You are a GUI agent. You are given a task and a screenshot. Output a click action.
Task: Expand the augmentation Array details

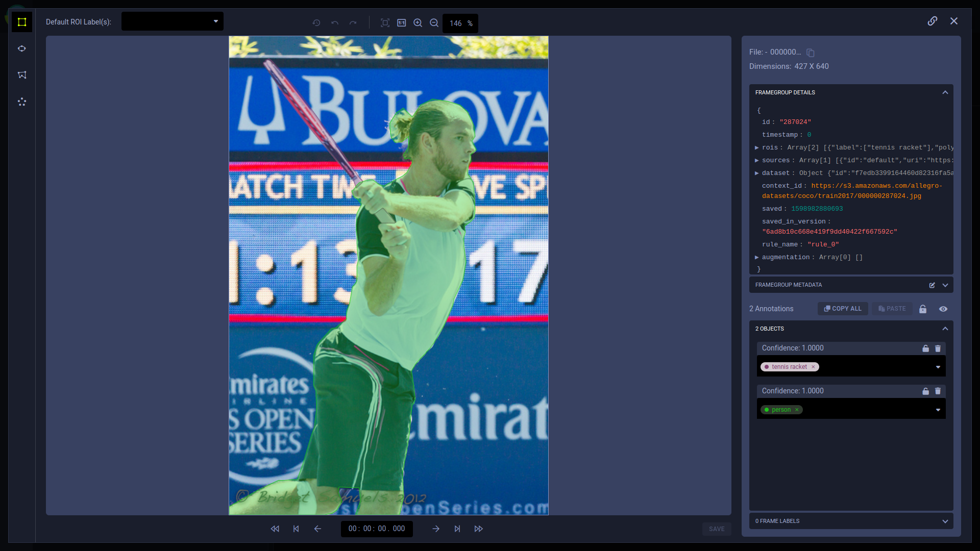pos(757,257)
